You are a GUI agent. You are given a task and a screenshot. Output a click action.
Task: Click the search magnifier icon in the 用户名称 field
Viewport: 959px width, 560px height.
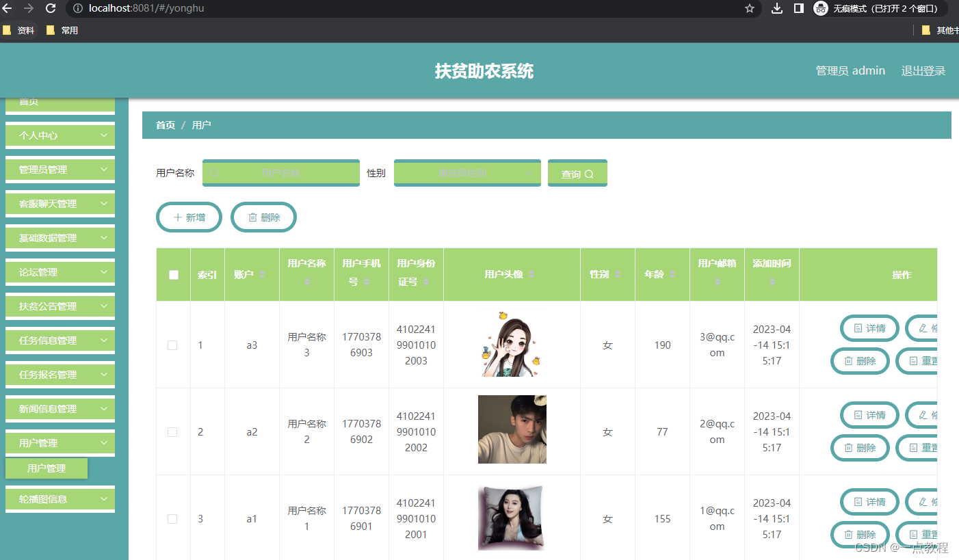coord(215,173)
